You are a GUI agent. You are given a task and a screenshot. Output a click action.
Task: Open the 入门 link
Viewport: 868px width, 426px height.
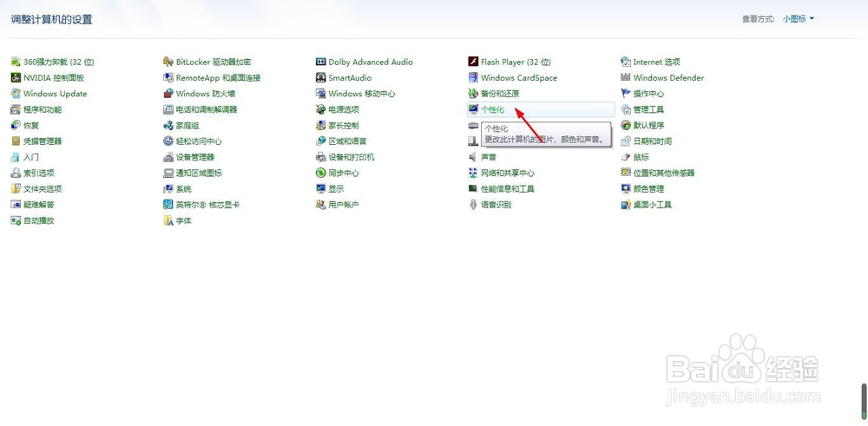31,157
